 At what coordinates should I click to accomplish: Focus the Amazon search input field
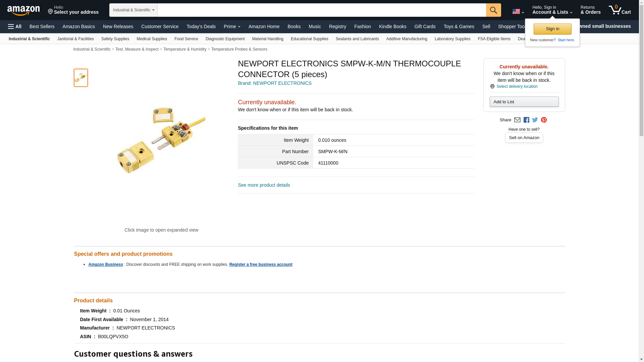tap(322, 10)
